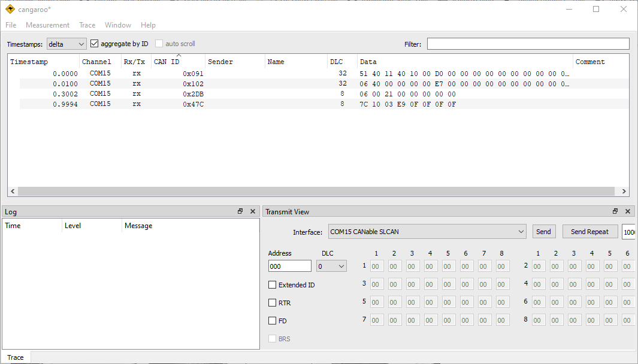This screenshot has width=638, height=364.
Task: Close the Log panel
Action: [x=252, y=211]
